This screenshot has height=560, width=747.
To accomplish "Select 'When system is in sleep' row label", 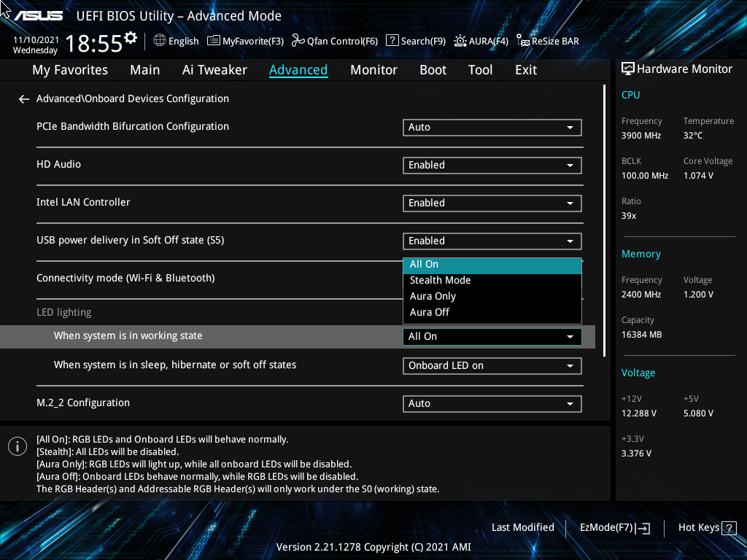I will 175,365.
